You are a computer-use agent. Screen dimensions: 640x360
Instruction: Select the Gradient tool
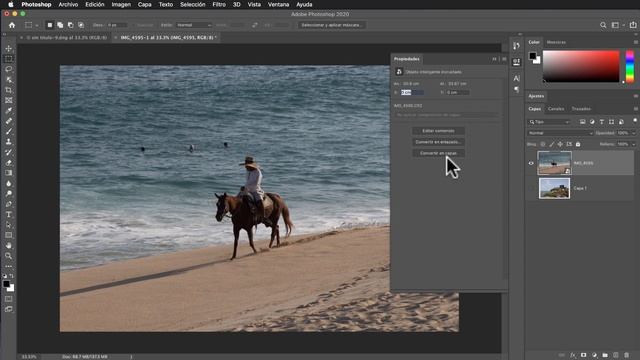(9, 173)
